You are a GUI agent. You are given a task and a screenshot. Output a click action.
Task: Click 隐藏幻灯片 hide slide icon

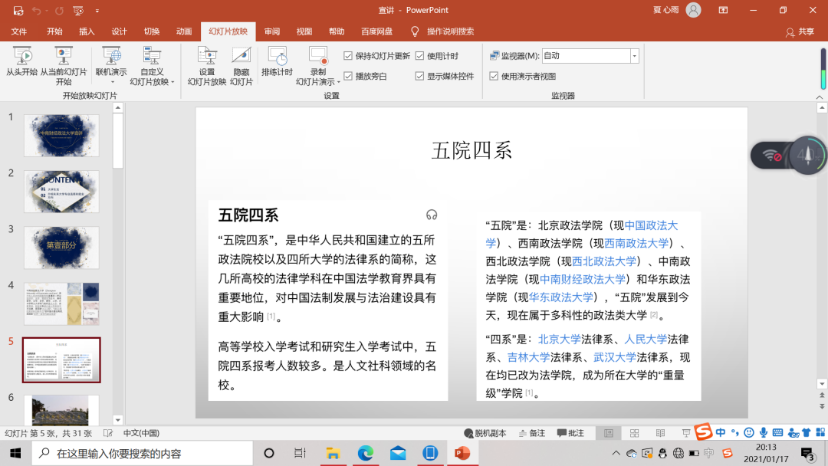(241, 66)
